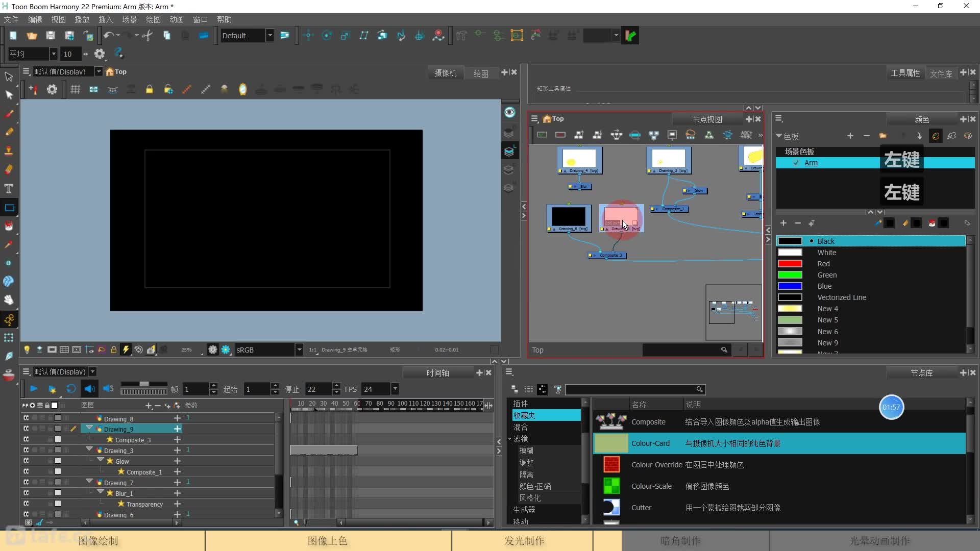Remove colour with minus icon
The image size is (980, 551).
[798, 223]
